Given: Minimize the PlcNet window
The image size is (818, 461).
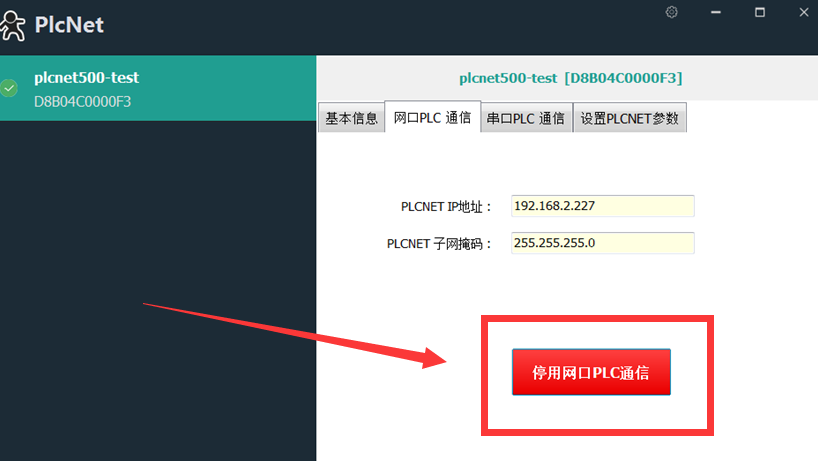Looking at the screenshot, I should tap(716, 12).
